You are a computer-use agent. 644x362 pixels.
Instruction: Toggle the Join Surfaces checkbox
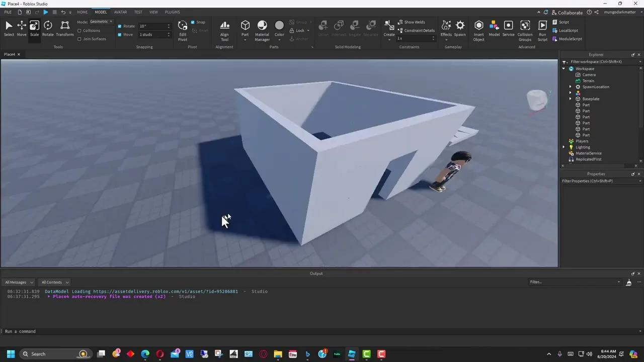pos(79,39)
